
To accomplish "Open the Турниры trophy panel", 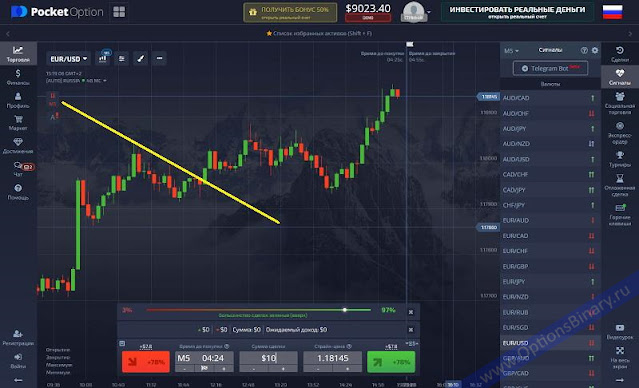I will 620,159.
